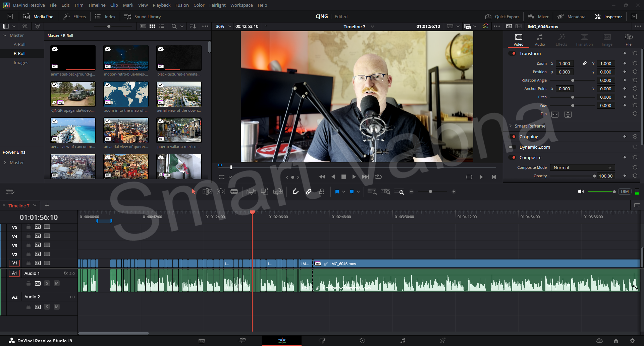Click the Insert Clip icon
This screenshot has width=644, height=346.
pyautogui.click(x=251, y=192)
